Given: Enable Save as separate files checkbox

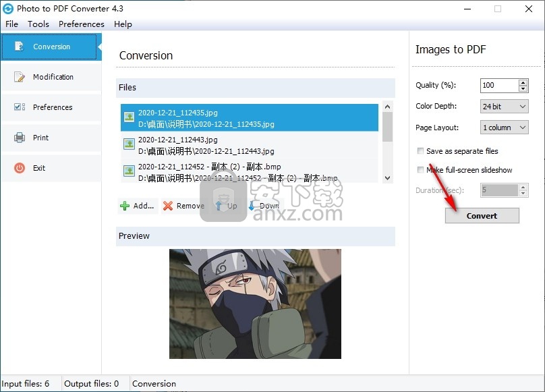Looking at the screenshot, I should (421, 151).
